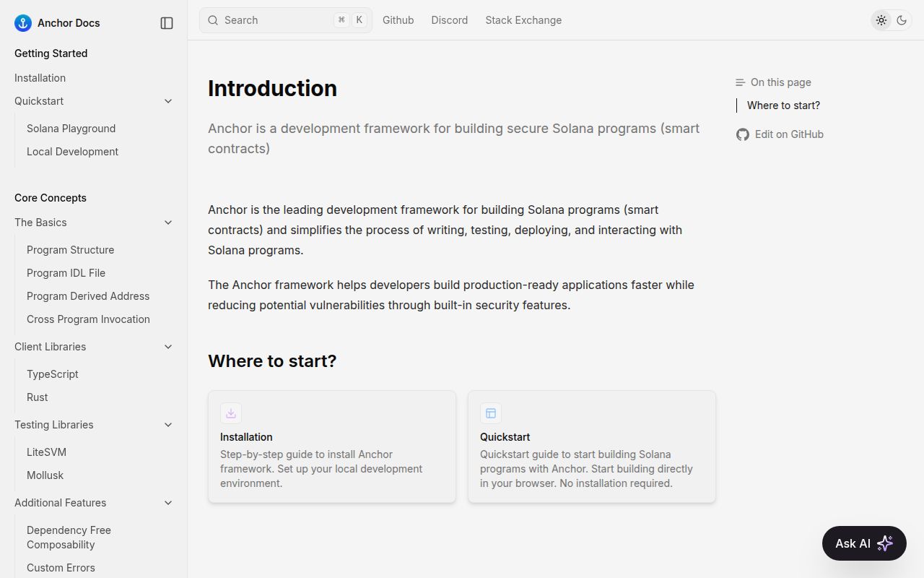Click Testing Libraries sidebar label

click(x=53, y=425)
